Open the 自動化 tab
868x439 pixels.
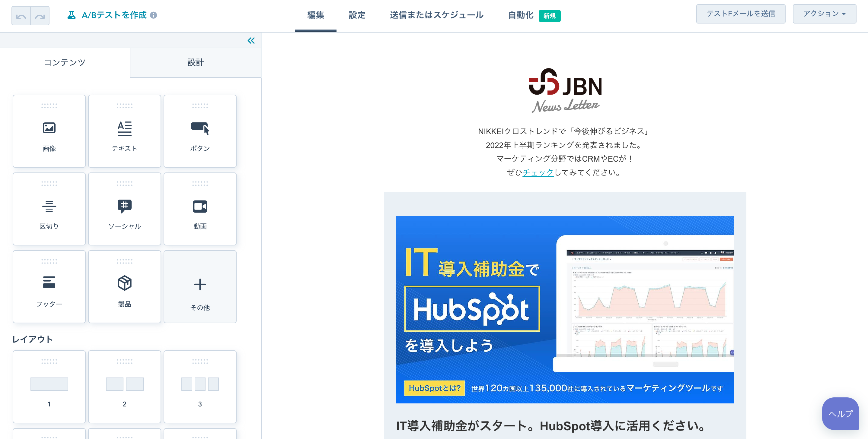coord(521,15)
